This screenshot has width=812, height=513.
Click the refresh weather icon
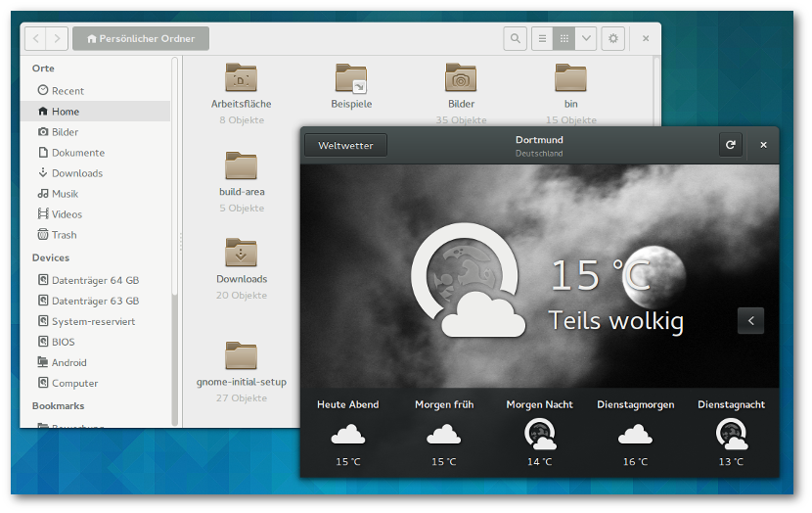point(730,145)
